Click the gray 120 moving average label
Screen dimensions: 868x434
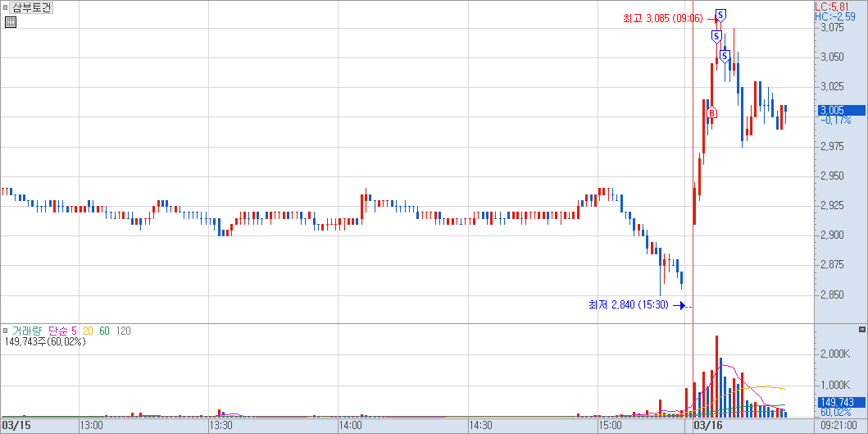(x=124, y=331)
